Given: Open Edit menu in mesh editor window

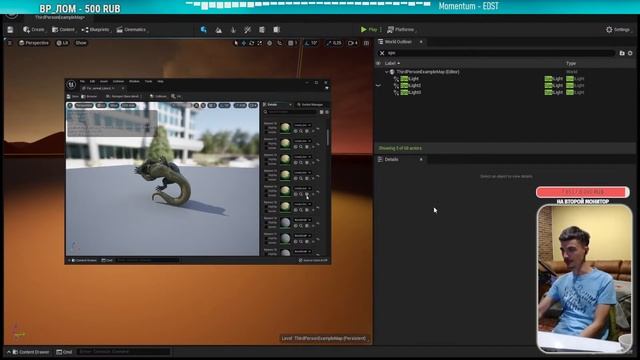Looking at the screenshot, I should coord(92,82).
